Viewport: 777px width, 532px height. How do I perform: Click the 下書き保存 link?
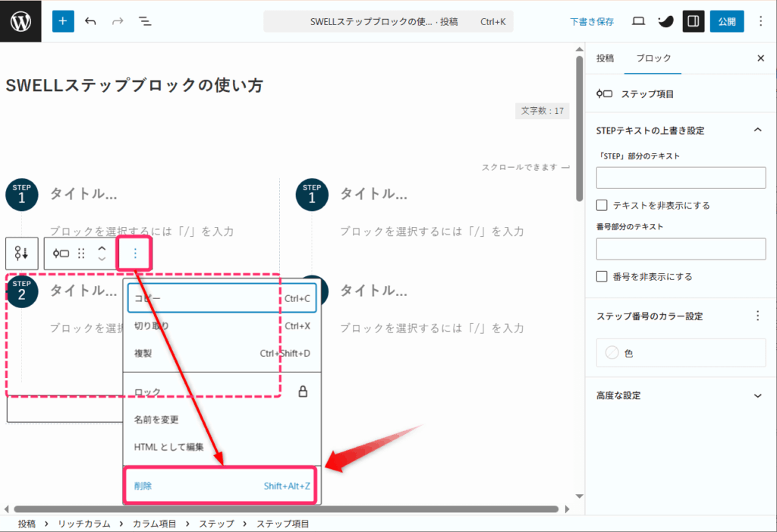click(592, 22)
